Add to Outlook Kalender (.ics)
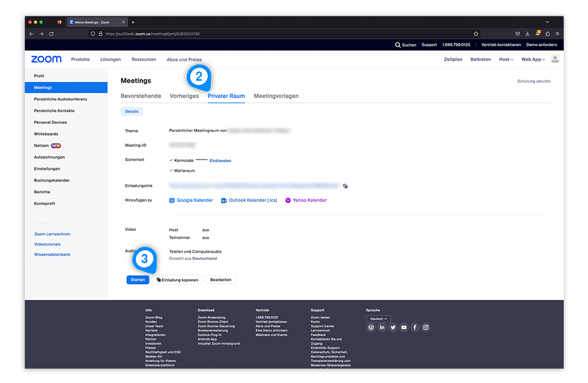This screenshot has width=588, height=383. click(x=249, y=201)
